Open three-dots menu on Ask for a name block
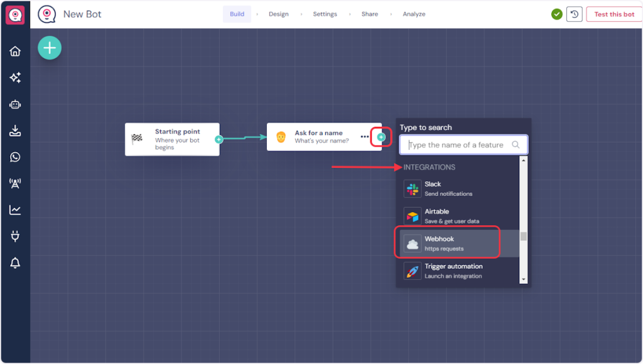The height and width of the screenshot is (364, 643). coord(365,137)
